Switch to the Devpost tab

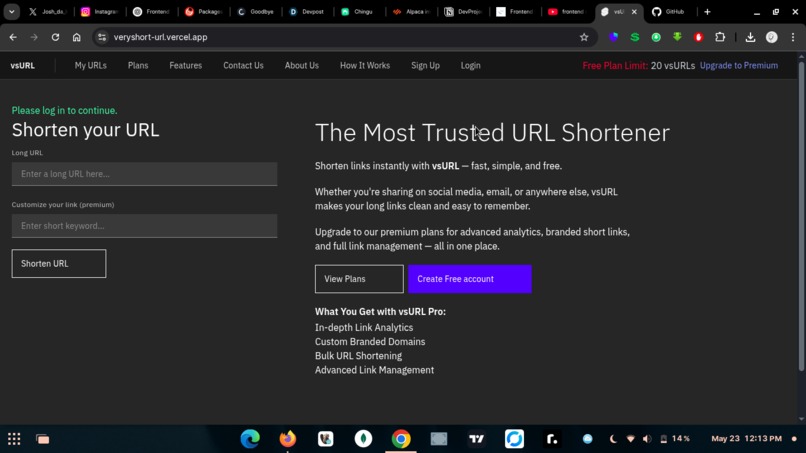pyautogui.click(x=307, y=12)
